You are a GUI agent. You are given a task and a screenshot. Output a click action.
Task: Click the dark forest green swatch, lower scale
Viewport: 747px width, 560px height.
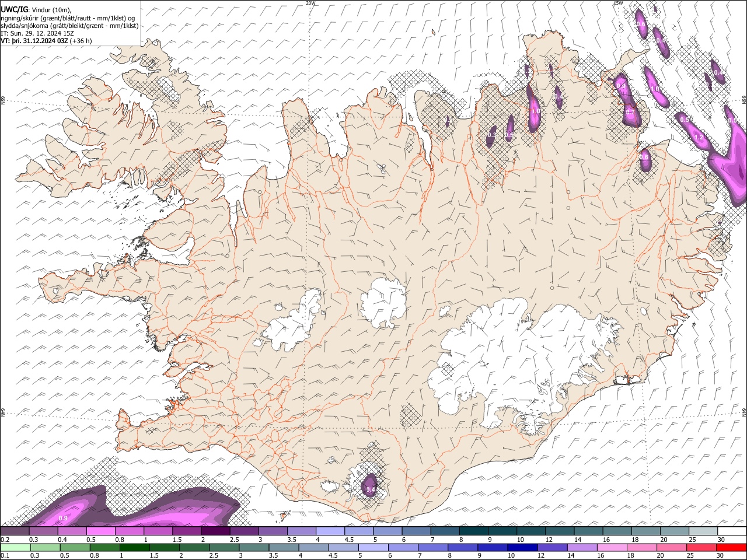click(x=134, y=547)
